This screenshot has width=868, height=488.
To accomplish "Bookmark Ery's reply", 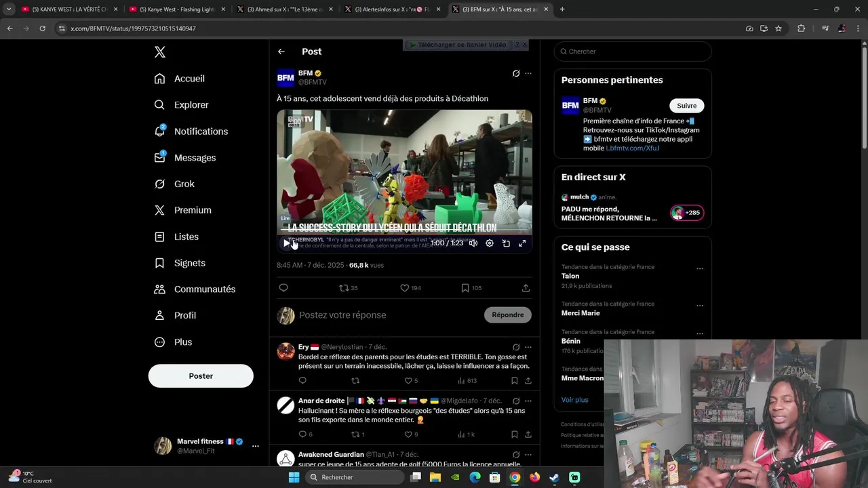I will tap(515, 381).
